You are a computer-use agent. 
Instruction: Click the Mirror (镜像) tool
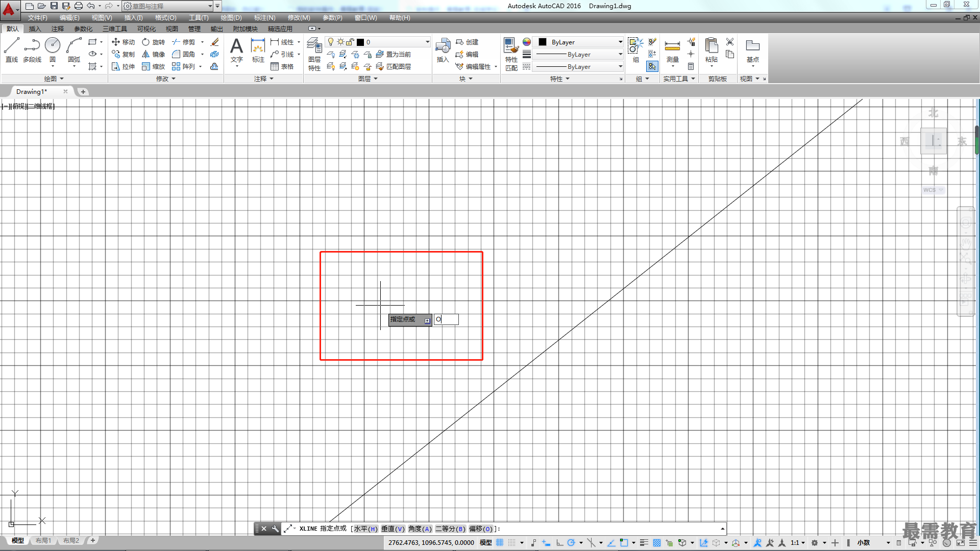pyautogui.click(x=153, y=54)
